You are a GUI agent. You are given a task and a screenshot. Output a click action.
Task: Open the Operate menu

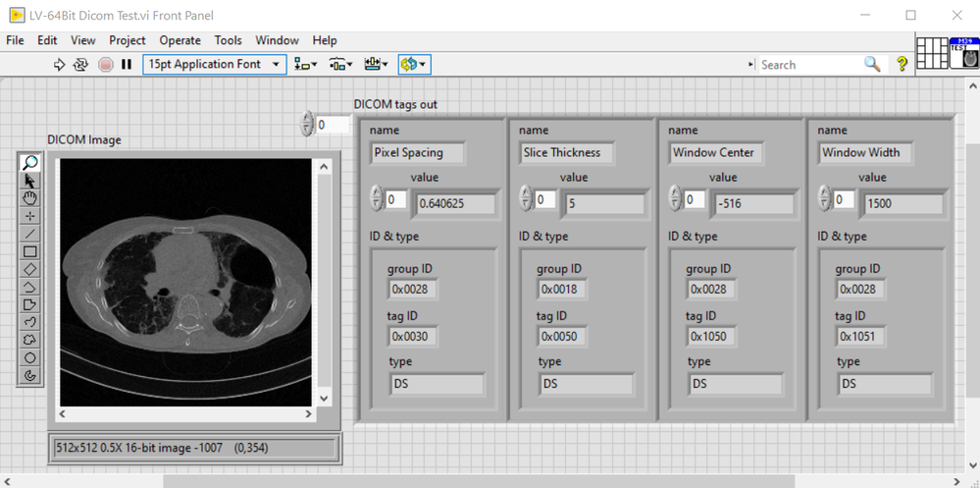click(180, 40)
